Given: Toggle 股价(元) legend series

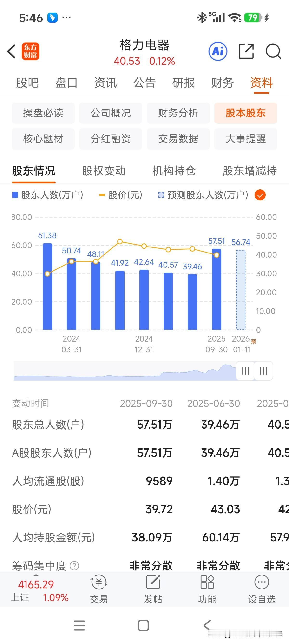Looking at the screenshot, I should click(121, 195).
